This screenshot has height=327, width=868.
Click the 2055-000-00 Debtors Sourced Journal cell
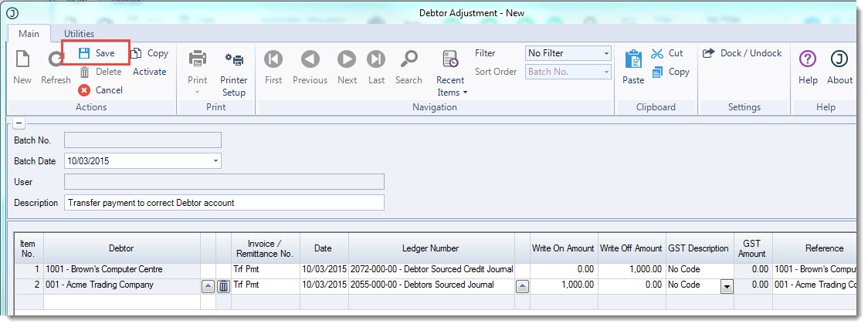(431, 285)
